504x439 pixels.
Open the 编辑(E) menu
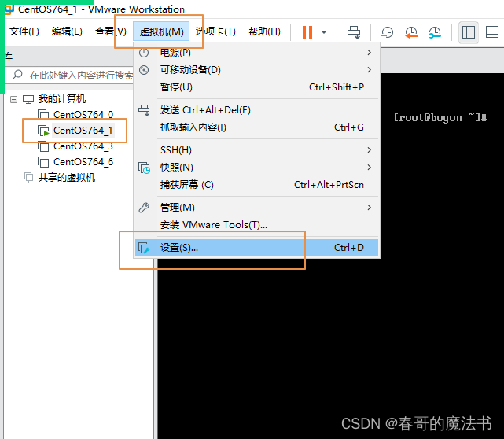[x=67, y=31]
